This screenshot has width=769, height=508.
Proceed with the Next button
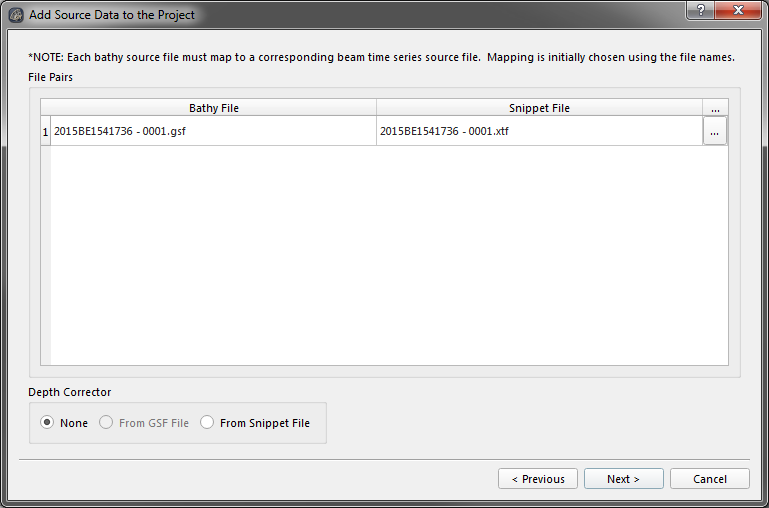(622, 479)
